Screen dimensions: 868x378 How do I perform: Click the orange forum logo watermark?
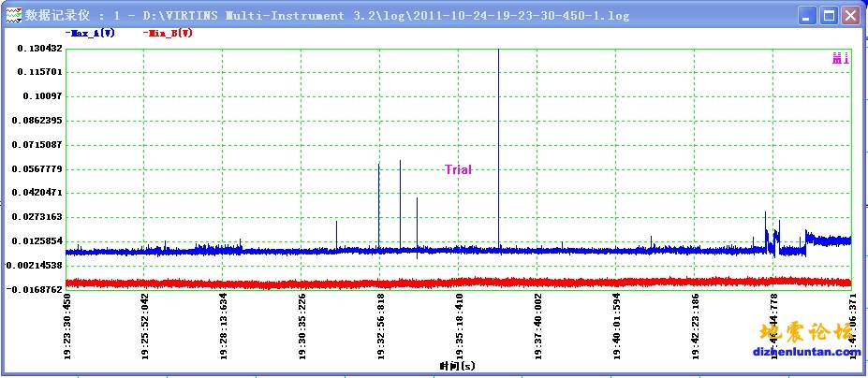click(806, 332)
